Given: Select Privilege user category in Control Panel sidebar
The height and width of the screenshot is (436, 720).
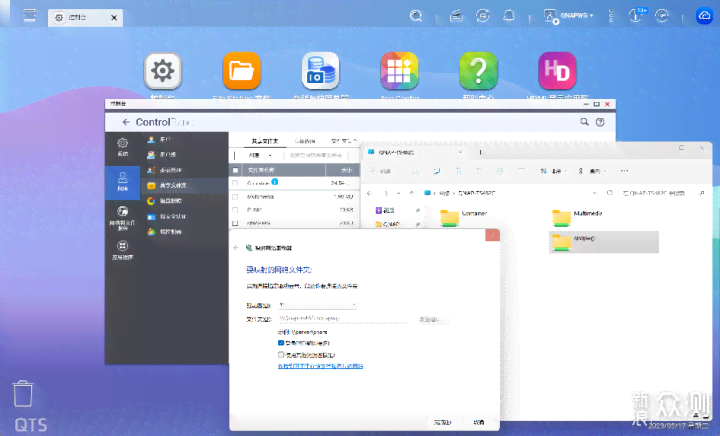Looking at the screenshot, I should click(x=123, y=182).
